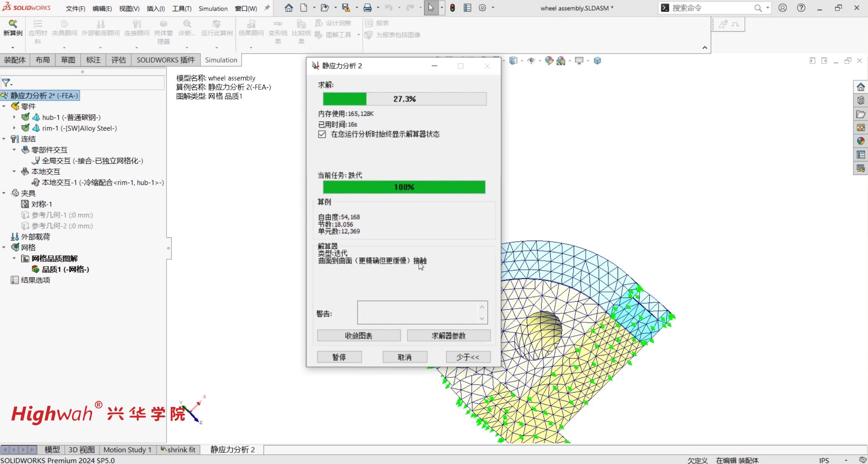Click the 暂停 (Pause) button
Image resolution: width=868 pixels, height=464 pixels.
click(x=339, y=357)
